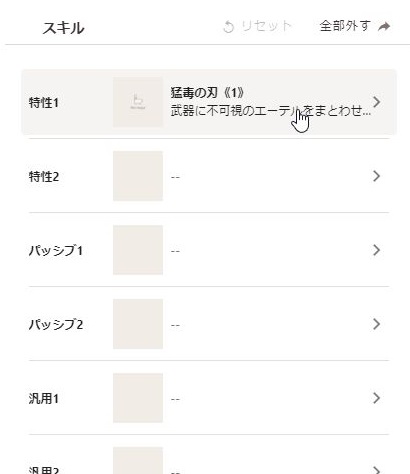Open the 猛毒の刃《1》 skill entry
This screenshot has width=410, height=474.
209,102
